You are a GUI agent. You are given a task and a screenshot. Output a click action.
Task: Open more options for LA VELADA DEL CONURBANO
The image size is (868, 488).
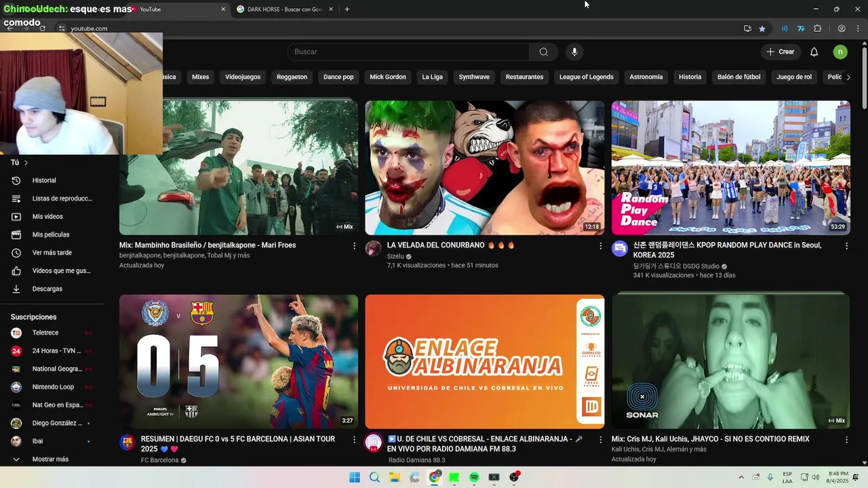tap(600, 246)
